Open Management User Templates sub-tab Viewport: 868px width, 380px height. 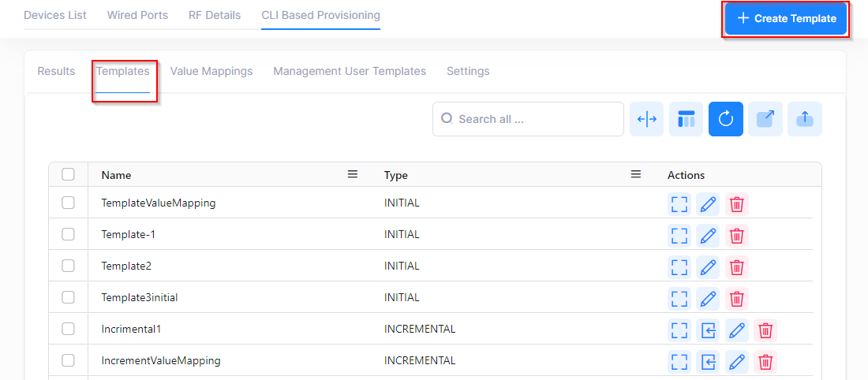tap(350, 72)
